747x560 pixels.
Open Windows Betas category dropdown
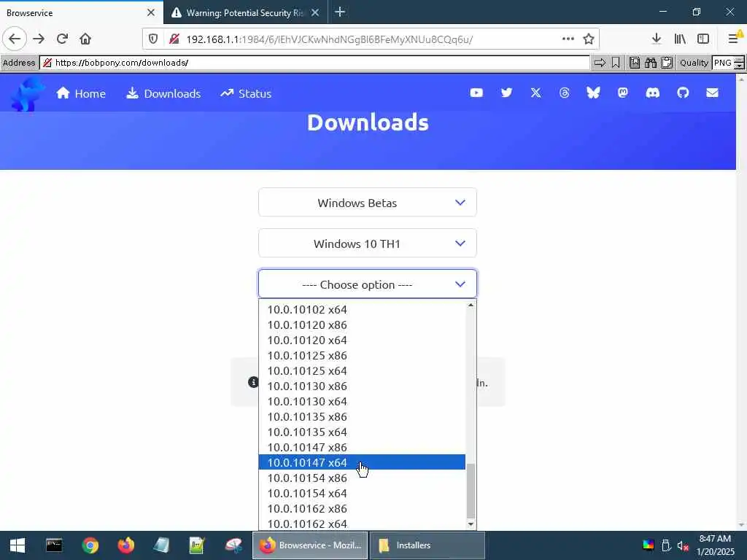368,203
